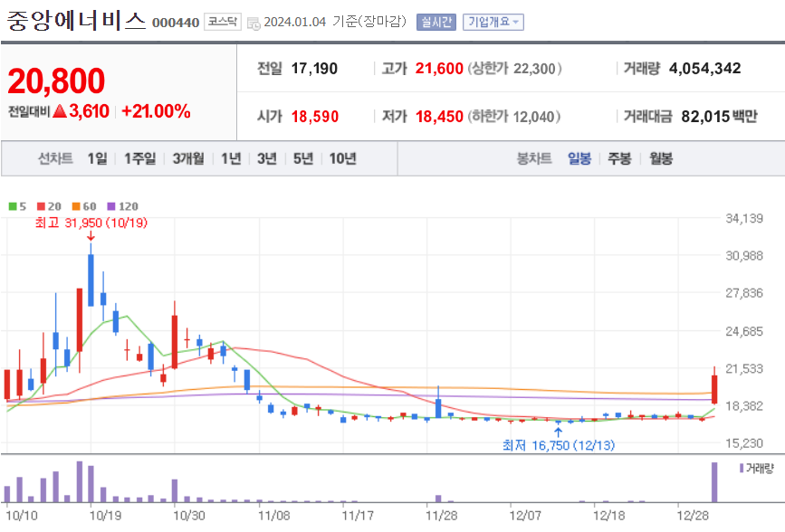Open the 기업개요 company overview dropdown
Viewport: 785px width, 532px height.
[x=493, y=22]
